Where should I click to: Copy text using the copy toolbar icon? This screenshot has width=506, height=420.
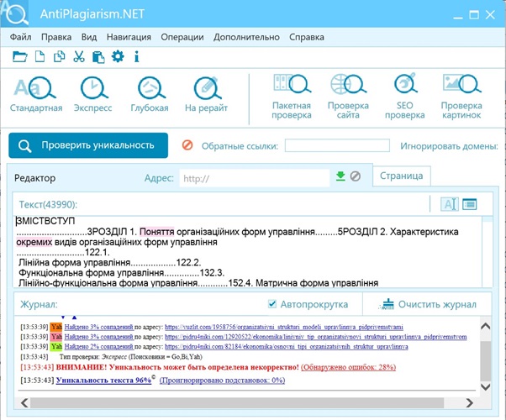59,57
